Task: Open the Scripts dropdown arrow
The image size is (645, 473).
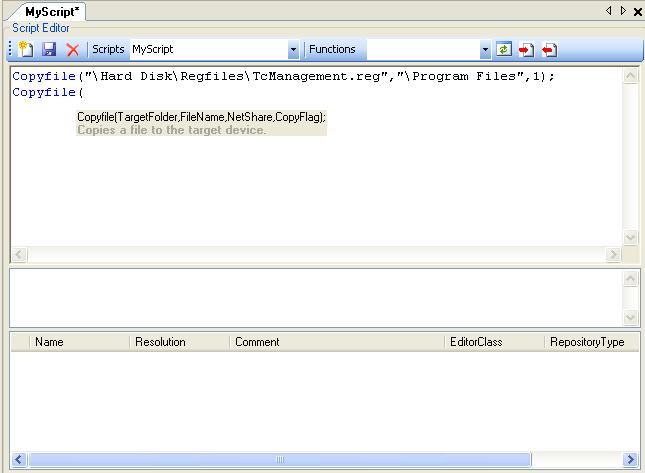Action: click(293, 50)
